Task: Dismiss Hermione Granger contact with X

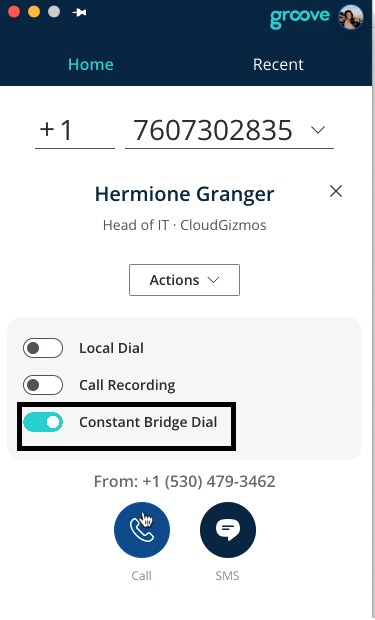Action: 336,191
